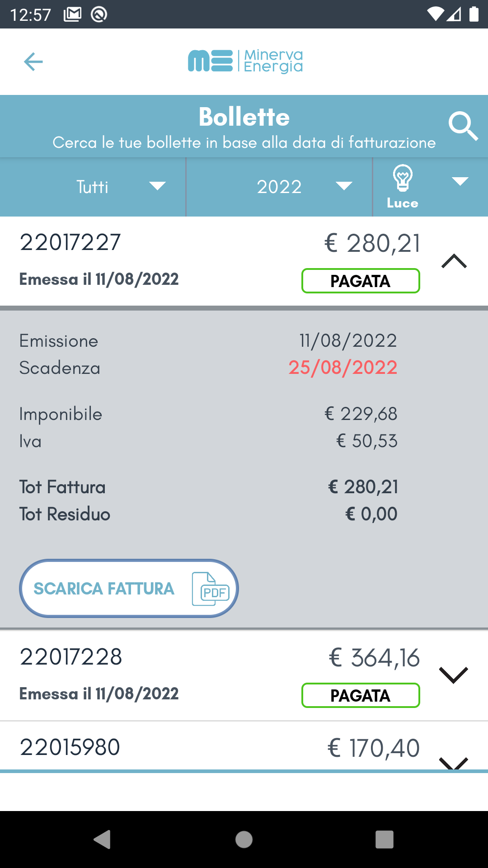This screenshot has width=488, height=868.
Task: Tap the back arrow icon
Action: (33, 61)
